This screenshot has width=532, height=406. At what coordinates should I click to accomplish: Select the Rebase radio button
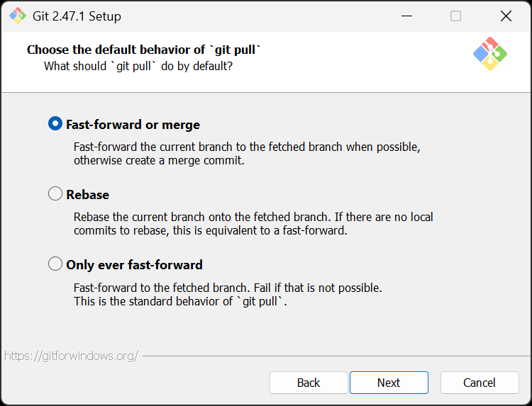point(55,194)
